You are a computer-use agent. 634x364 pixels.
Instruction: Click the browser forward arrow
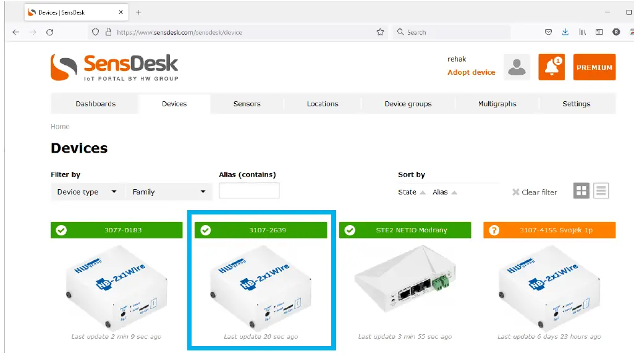tap(33, 32)
